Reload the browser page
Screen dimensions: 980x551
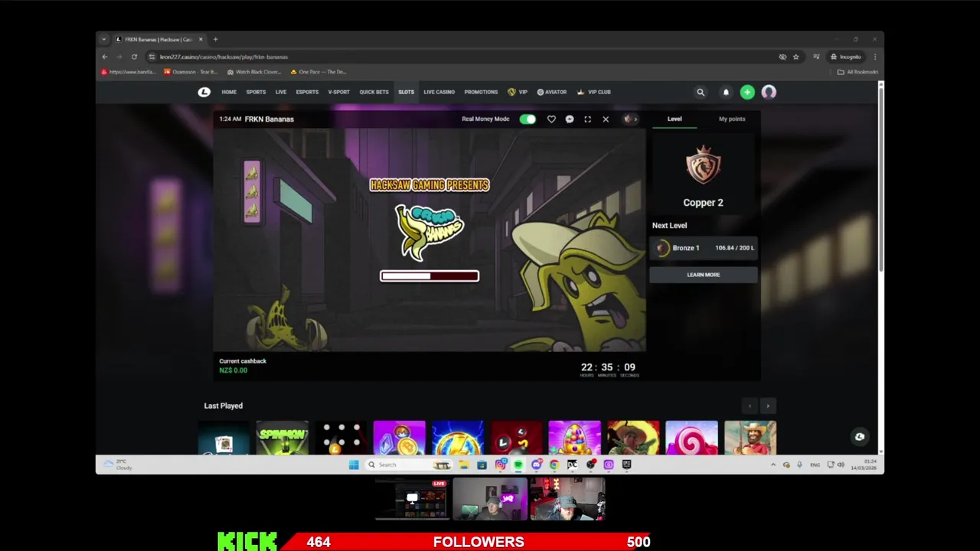pyautogui.click(x=134, y=57)
